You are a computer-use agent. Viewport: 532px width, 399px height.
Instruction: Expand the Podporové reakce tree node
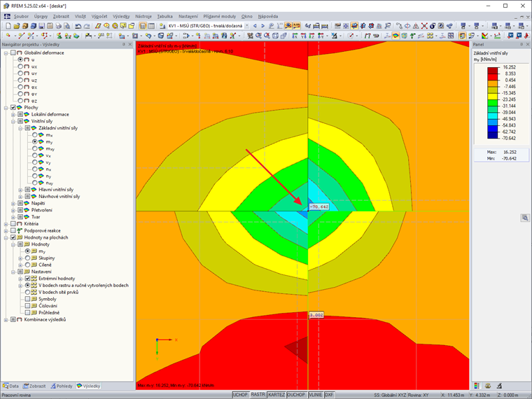(x=6, y=231)
